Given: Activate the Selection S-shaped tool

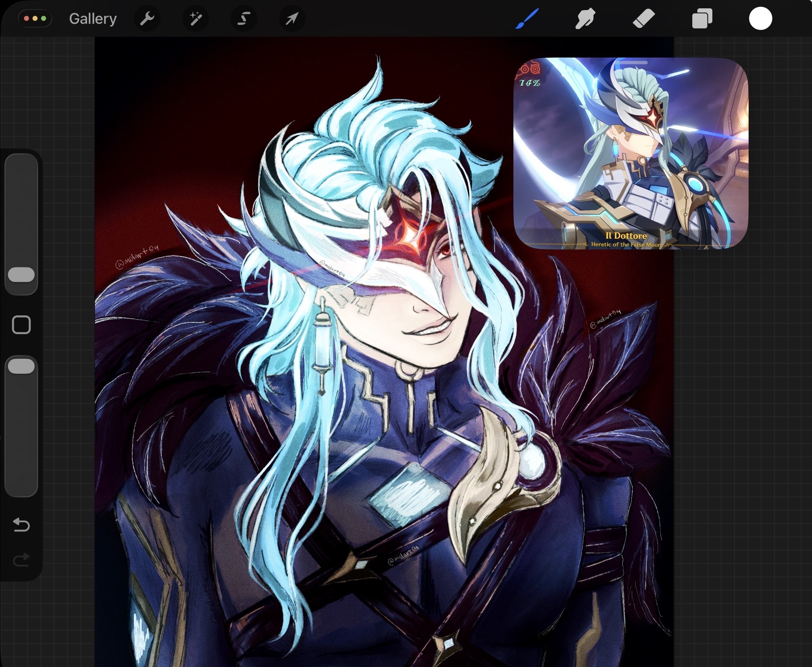Looking at the screenshot, I should coord(244,19).
